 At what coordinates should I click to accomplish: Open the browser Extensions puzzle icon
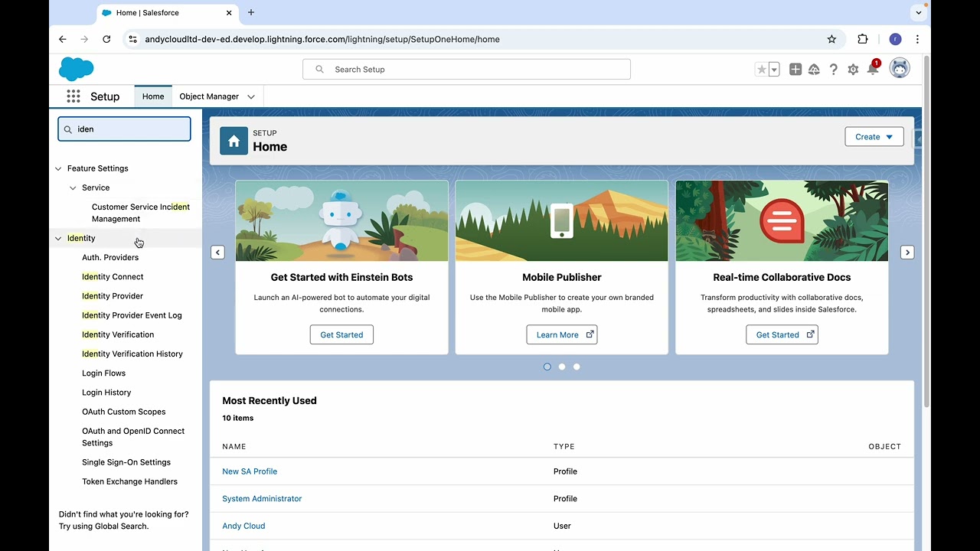coord(863,39)
